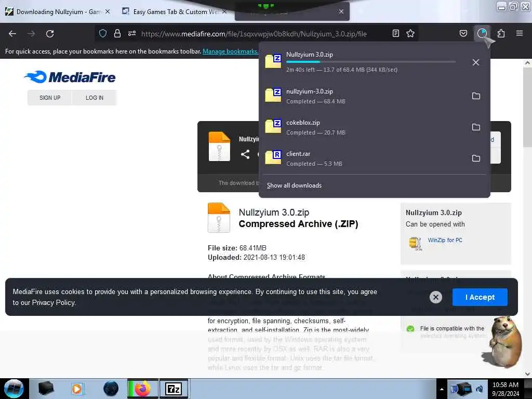Click the MediaFire logo
The image size is (532, 399).
click(x=70, y=77)
